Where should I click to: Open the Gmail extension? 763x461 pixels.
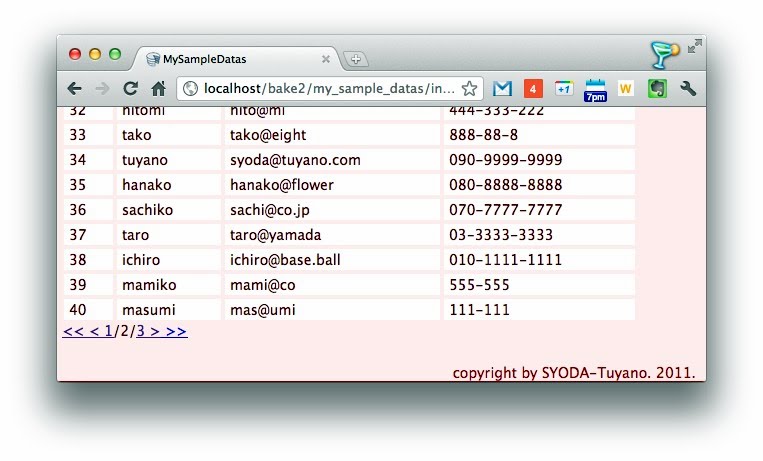tap(503, 88)
